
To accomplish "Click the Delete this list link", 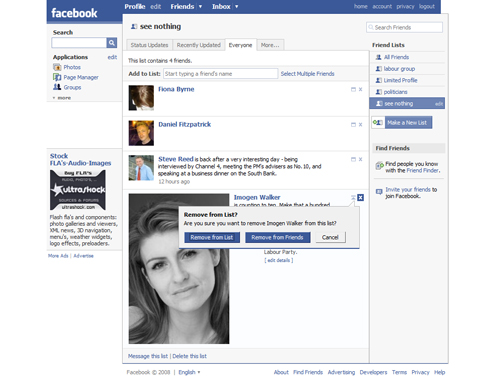I will pyautogui.click(x=189, y=356).
